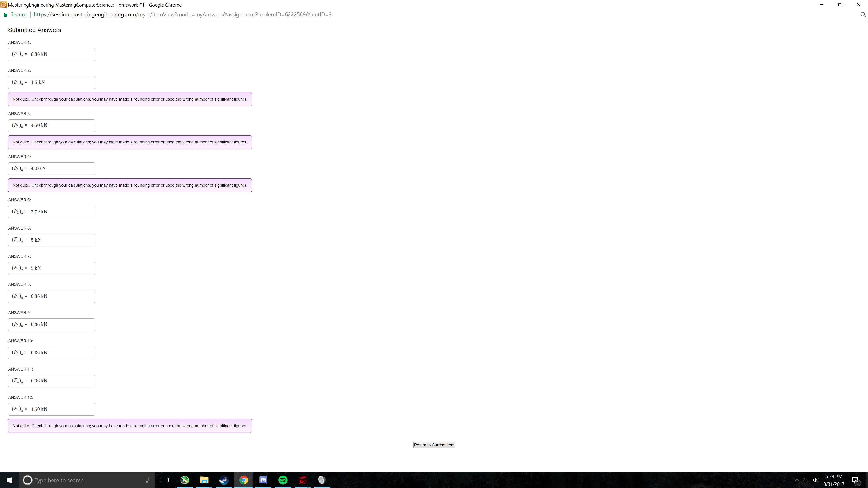
Task: Click the Answer 1 box showing 6.36 kN
Action: coord(52,54)
